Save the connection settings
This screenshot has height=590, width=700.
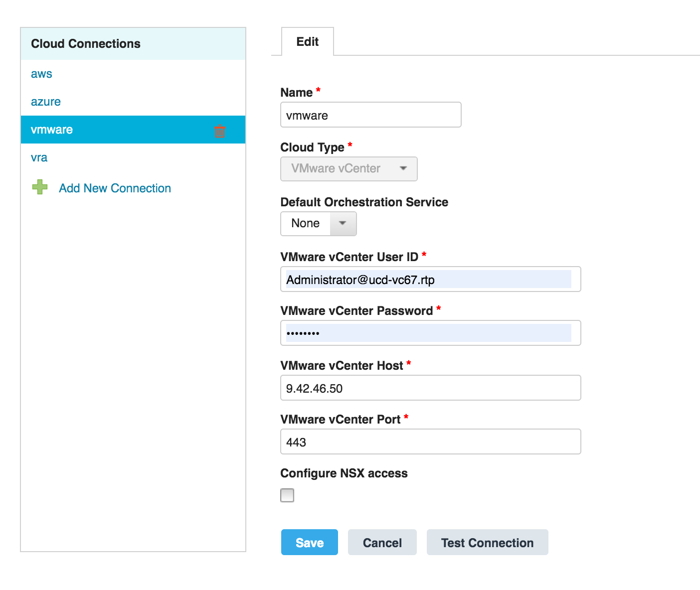(x=310, y=542)
